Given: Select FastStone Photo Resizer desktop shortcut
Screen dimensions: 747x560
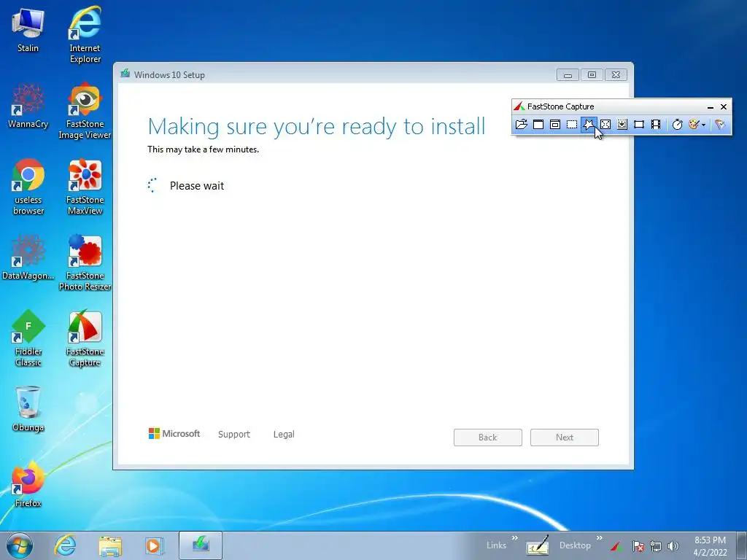Looking at the screenshot, I should [85, 262].
